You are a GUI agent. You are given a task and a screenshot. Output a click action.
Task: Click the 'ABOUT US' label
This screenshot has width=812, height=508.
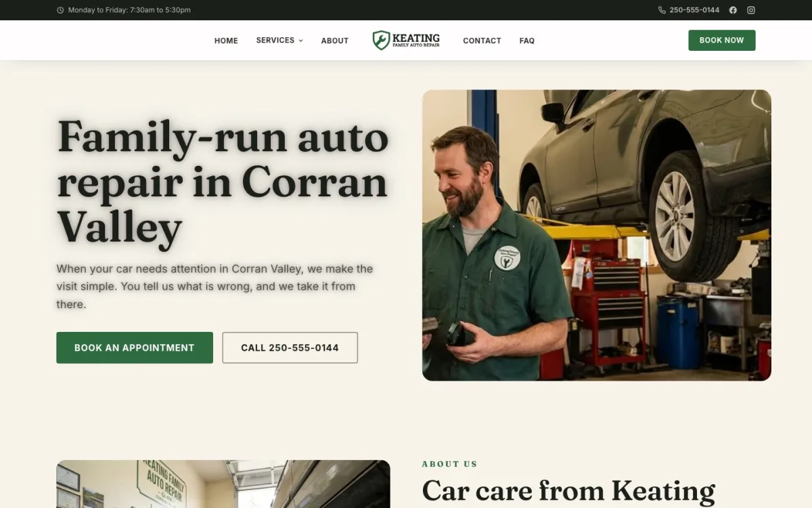449,464
